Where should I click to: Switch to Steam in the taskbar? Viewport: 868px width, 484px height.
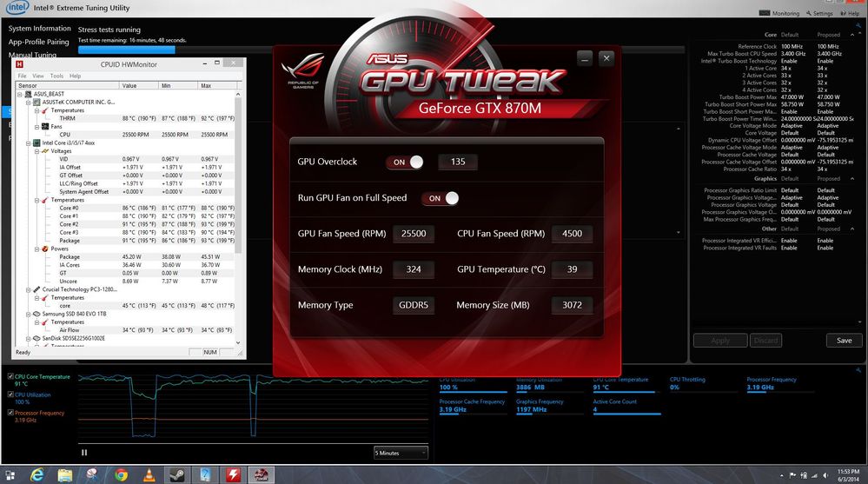(177, 474)
